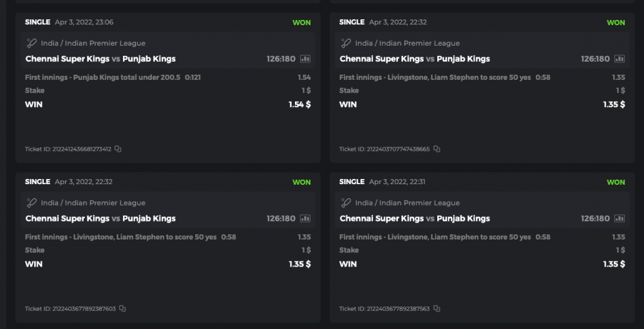
Task: Click the 1.54 odds value
Action: pos(304,77)
